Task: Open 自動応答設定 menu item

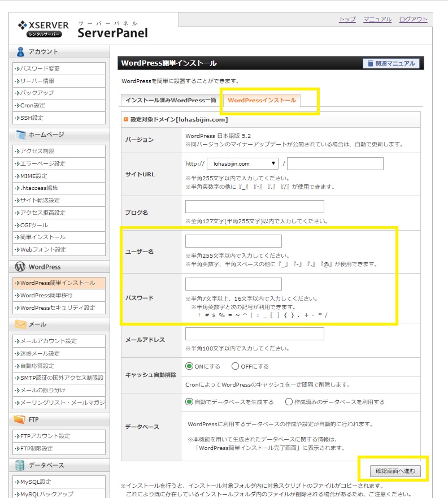Action: pos(59,366)
